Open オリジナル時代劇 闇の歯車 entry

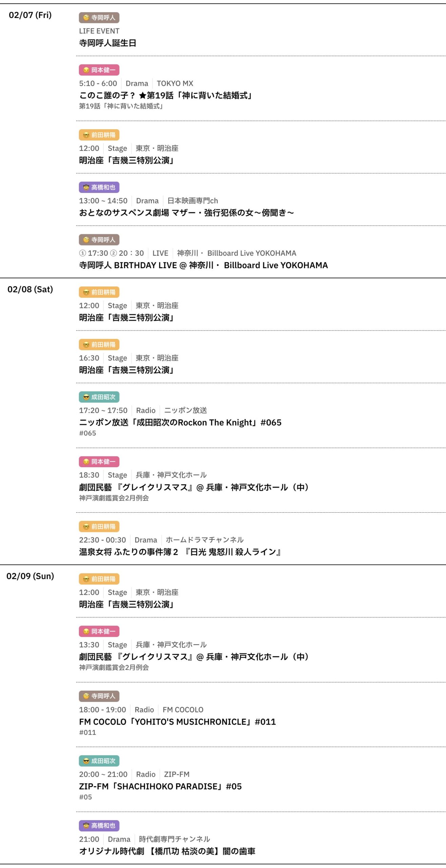(x=167, y=851)
